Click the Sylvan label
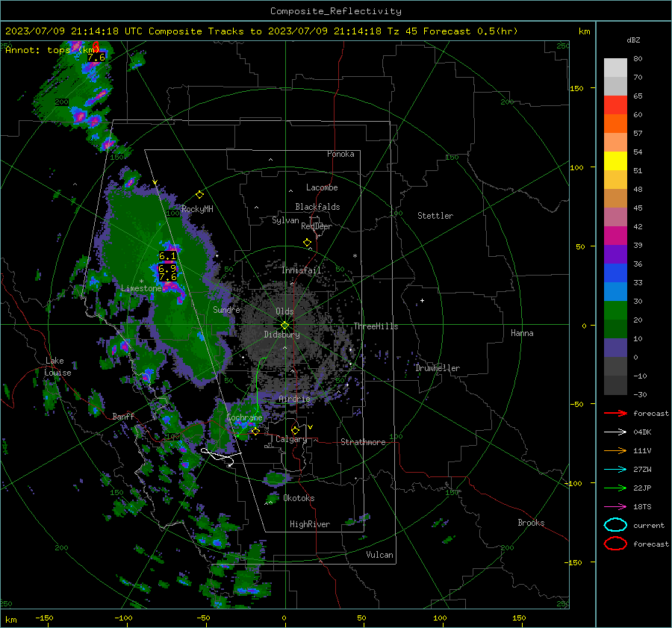672x628 pixels. tap(285, 220)
